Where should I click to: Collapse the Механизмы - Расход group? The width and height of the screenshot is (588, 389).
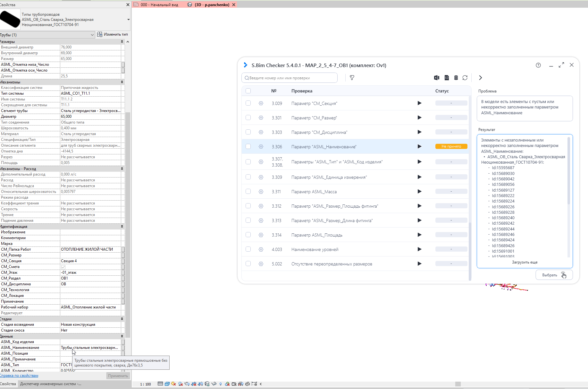click(x=122, y=169)
